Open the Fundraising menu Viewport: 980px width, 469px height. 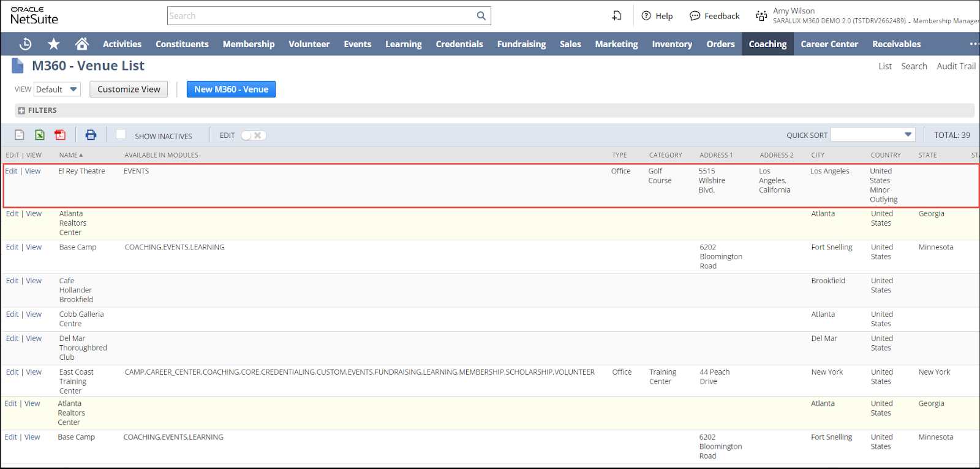tap(521, 44)
